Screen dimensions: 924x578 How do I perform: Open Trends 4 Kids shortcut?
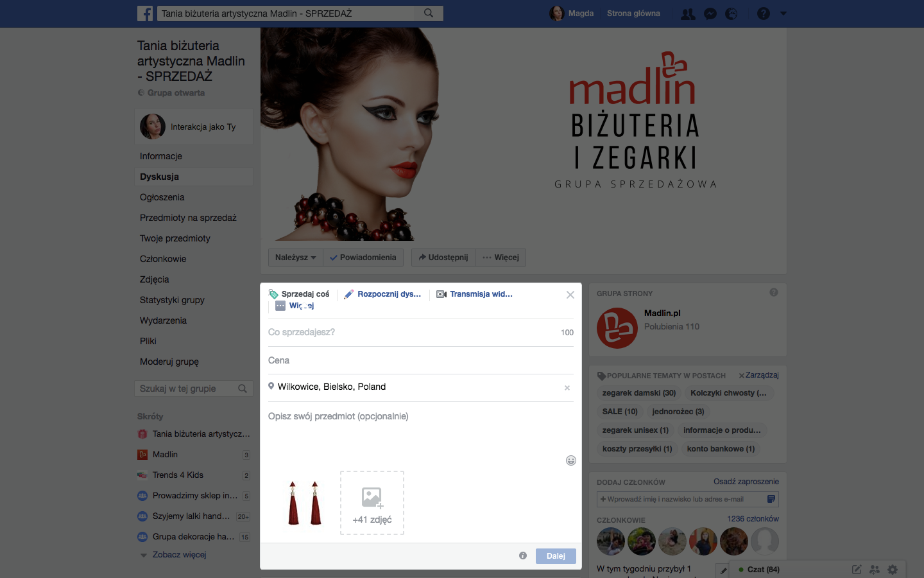pos(194,475)
